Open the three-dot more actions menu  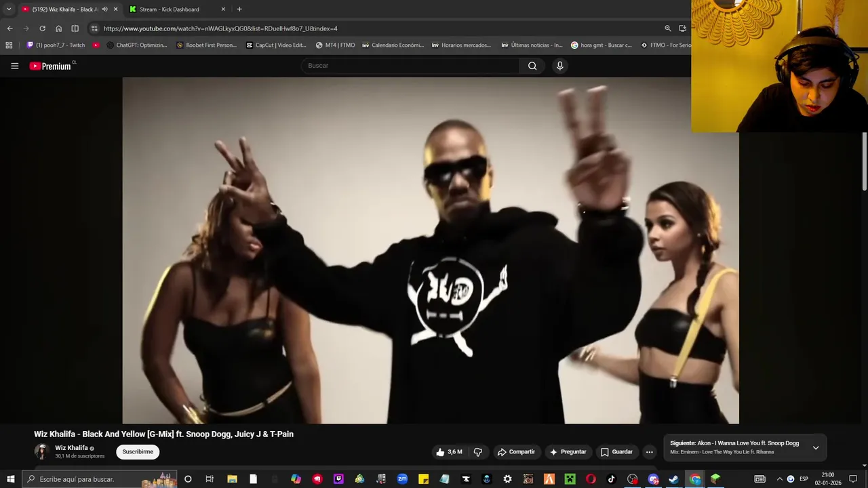649,452
